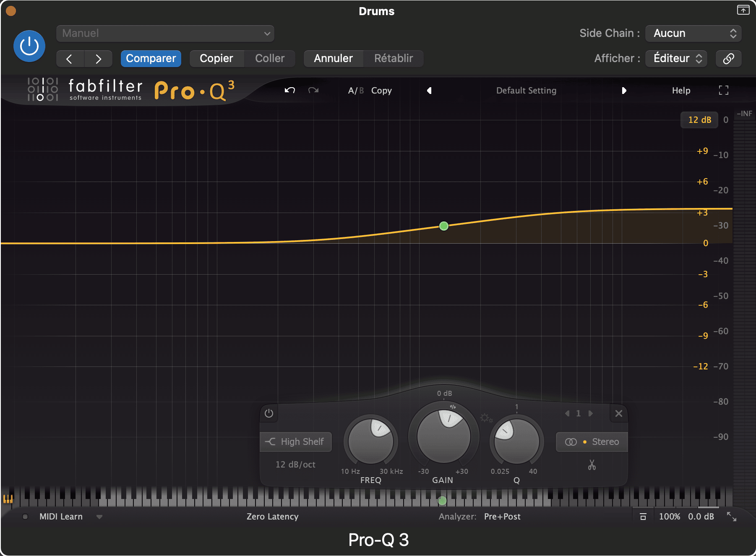Open the Side Chain Aucun dropdown
The image size is (756, 556).
[693, 34]
